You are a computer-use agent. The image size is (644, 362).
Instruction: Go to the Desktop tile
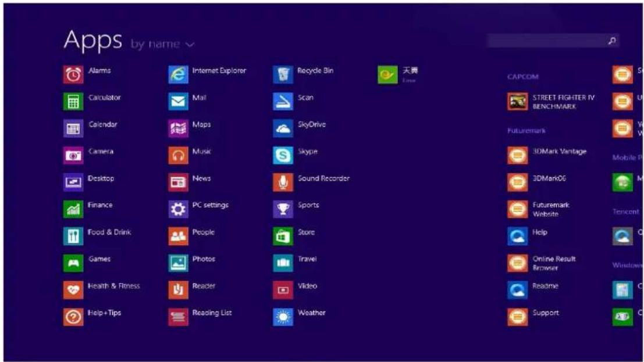pos(73,182)
